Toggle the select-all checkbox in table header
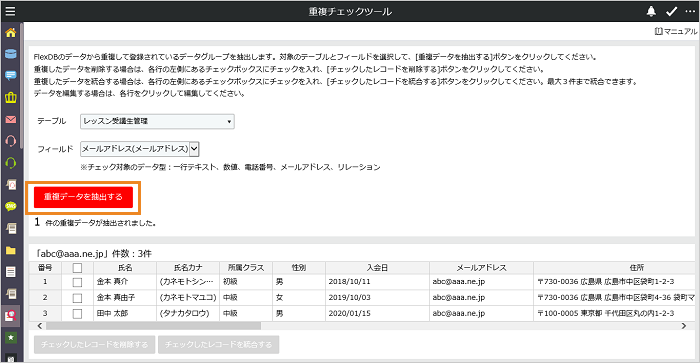700x363 pixels. pos(77,268)
